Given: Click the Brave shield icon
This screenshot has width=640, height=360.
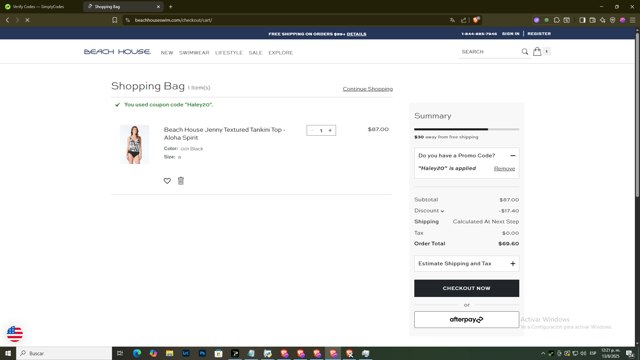Looking at the screenshot, I should click(x=476, y=20).
